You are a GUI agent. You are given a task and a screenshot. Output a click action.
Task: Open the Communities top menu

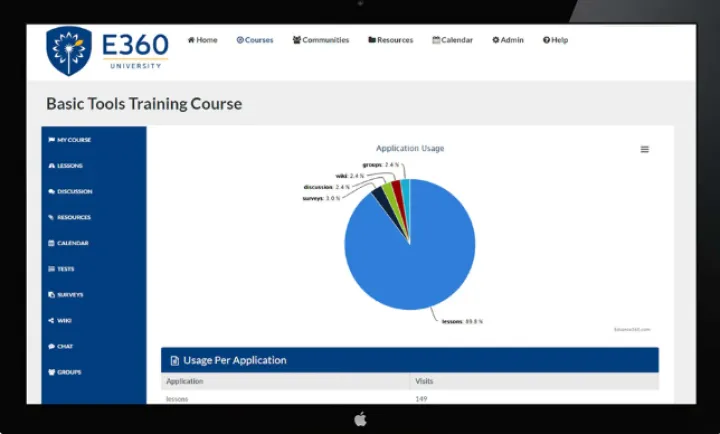point(321,40)
